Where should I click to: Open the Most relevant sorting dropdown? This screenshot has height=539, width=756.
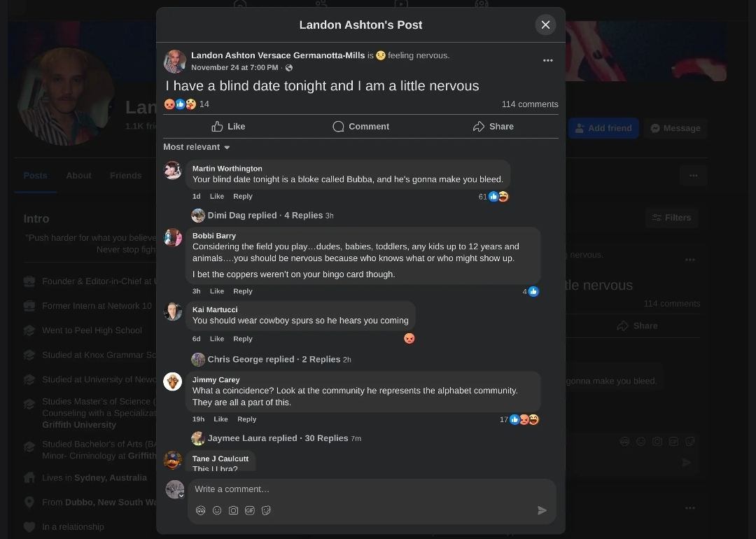click(197, 147)
